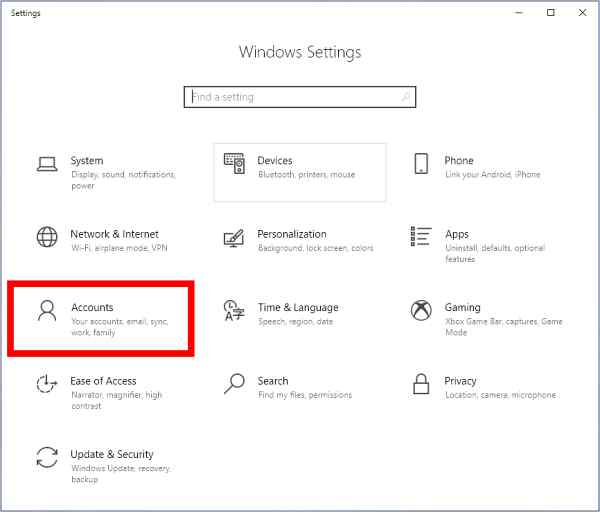The width and height of the screenshot is (600, 512).
Task: Close the Settings window
Action: click(x=582, y=13)
